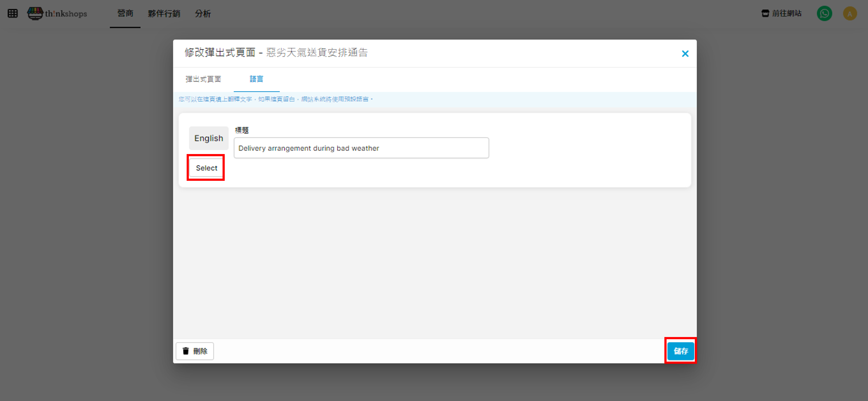Image resolution: width=868 pixels, height=401 pixels.
Task: Save changes with the 儲存 button
Action: tap(680, 351)
